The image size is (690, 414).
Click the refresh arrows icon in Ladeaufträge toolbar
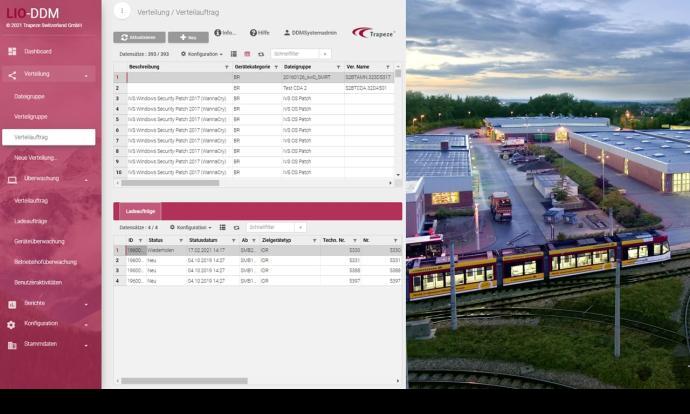pos(235,227)
